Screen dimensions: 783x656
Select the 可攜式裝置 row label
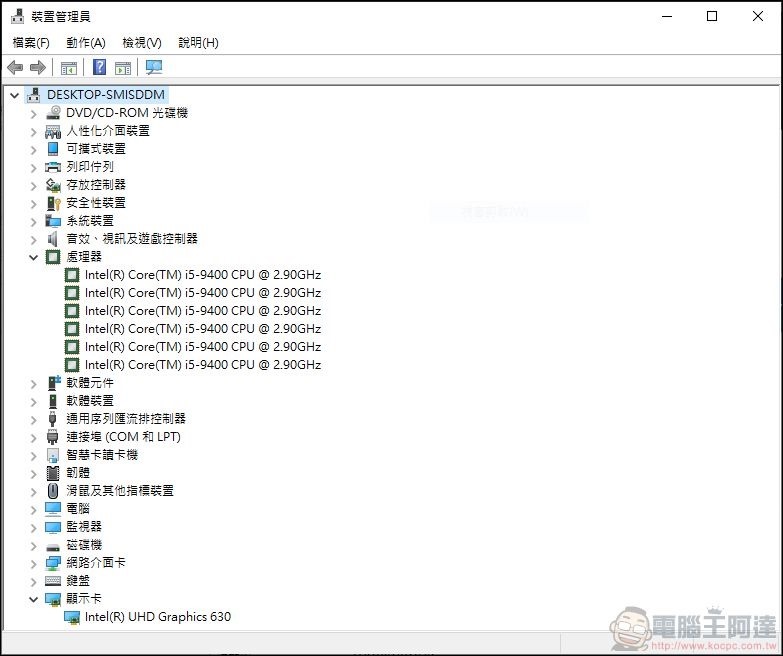[x=96, y=149]
